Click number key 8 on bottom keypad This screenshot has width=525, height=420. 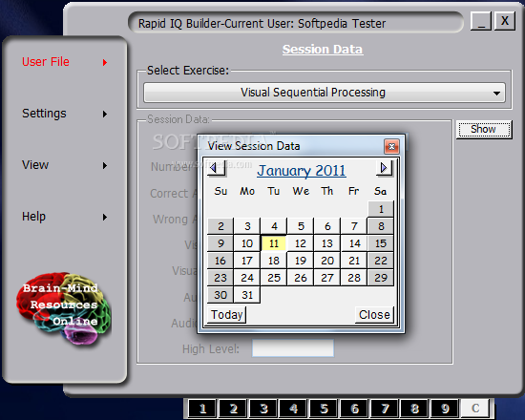414,409
